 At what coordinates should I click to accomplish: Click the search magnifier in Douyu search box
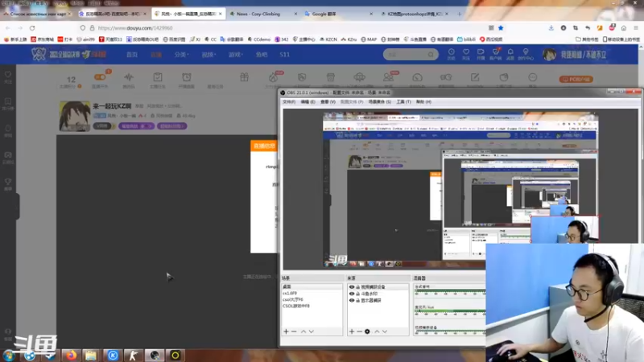tap(431, 54)
